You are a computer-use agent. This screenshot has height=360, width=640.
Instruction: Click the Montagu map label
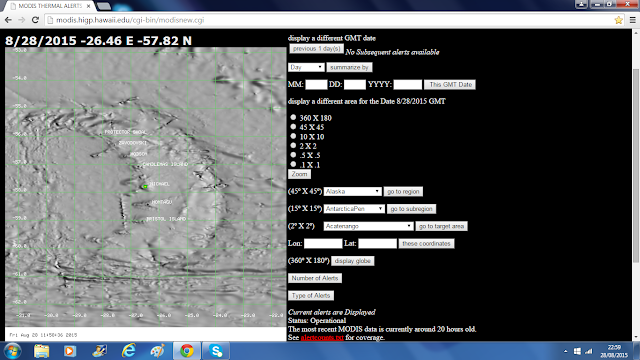tap(162, 202)
